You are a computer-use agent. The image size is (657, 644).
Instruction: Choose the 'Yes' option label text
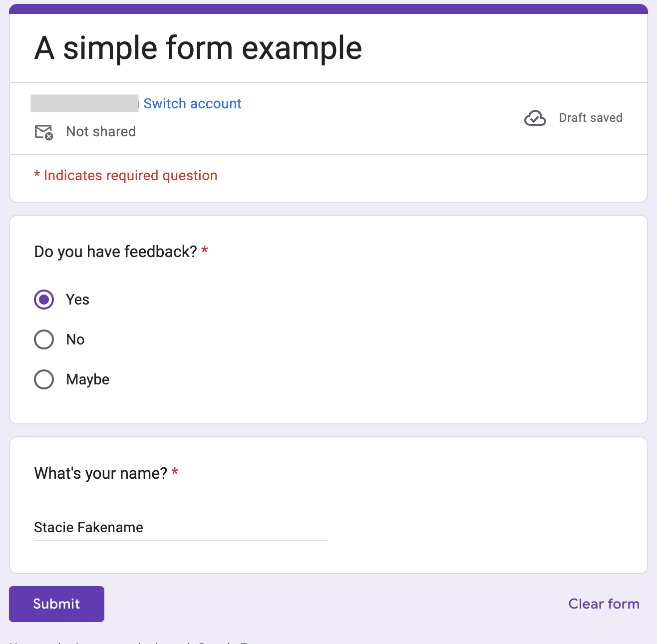point(78,300)
